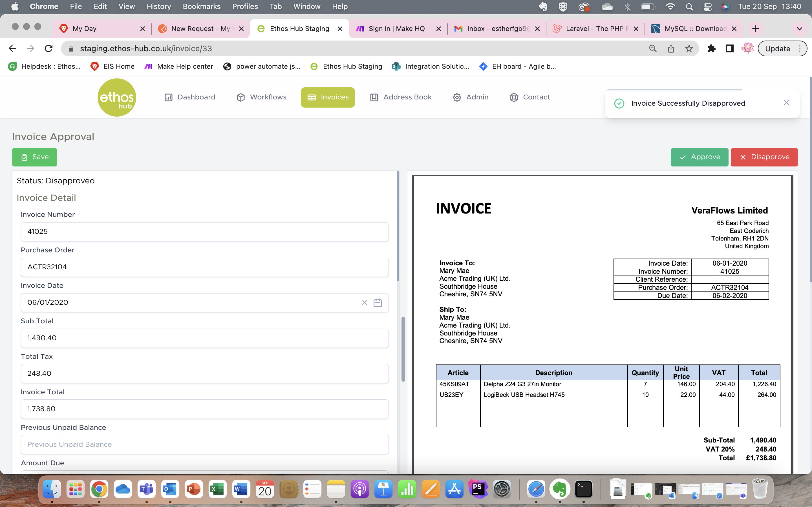This screenshot has height=507, width=812.
Task: Bookmark this page using the star icon
Action: pos(689,48)
